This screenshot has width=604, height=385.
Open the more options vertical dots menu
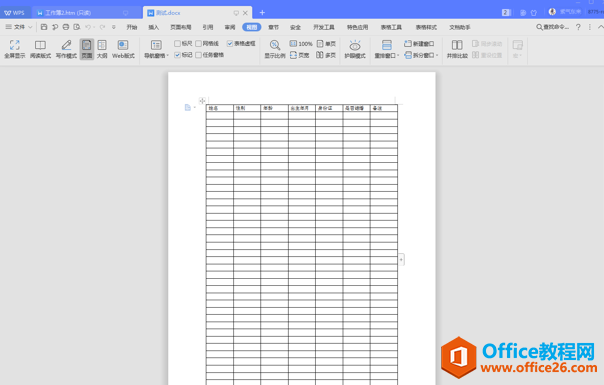click(x=590, y=27)
